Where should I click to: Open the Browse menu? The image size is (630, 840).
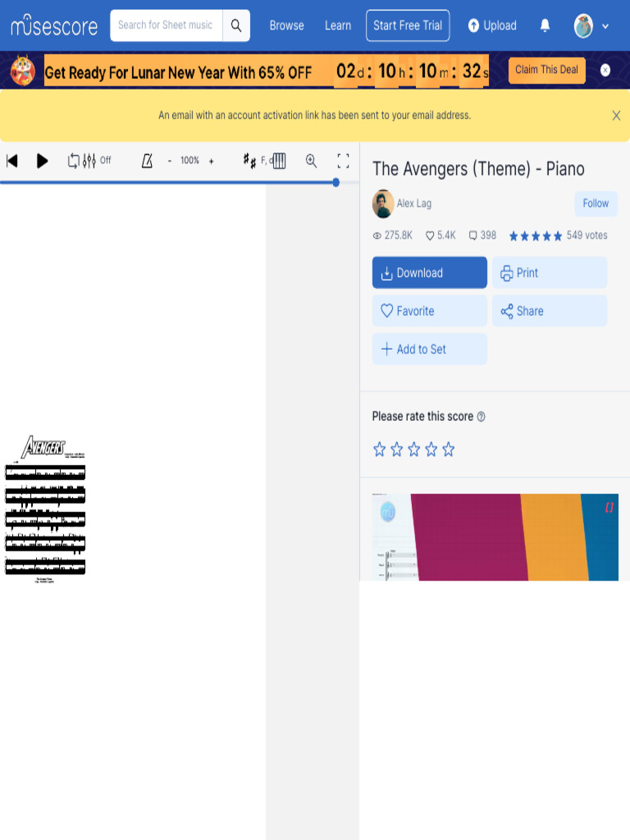click(286, 25)
